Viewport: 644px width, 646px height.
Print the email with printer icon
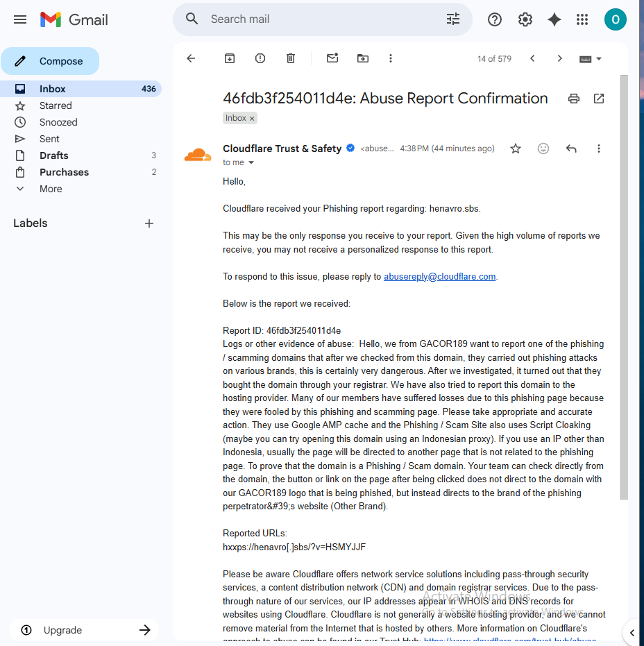point(573,99)
